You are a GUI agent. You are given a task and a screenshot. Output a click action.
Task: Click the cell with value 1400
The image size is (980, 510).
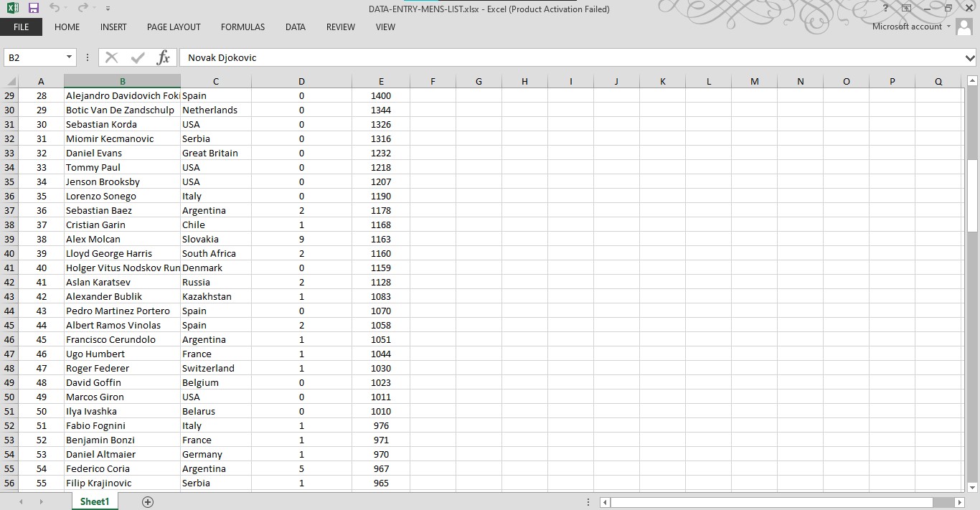(x=381, y=95)
